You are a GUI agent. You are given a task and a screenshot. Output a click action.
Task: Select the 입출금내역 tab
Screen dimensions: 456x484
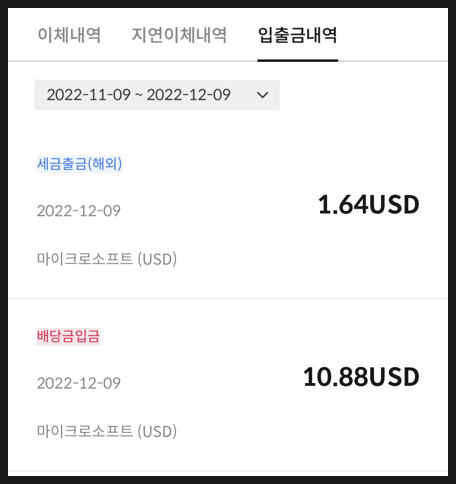(x=297, y=35)
